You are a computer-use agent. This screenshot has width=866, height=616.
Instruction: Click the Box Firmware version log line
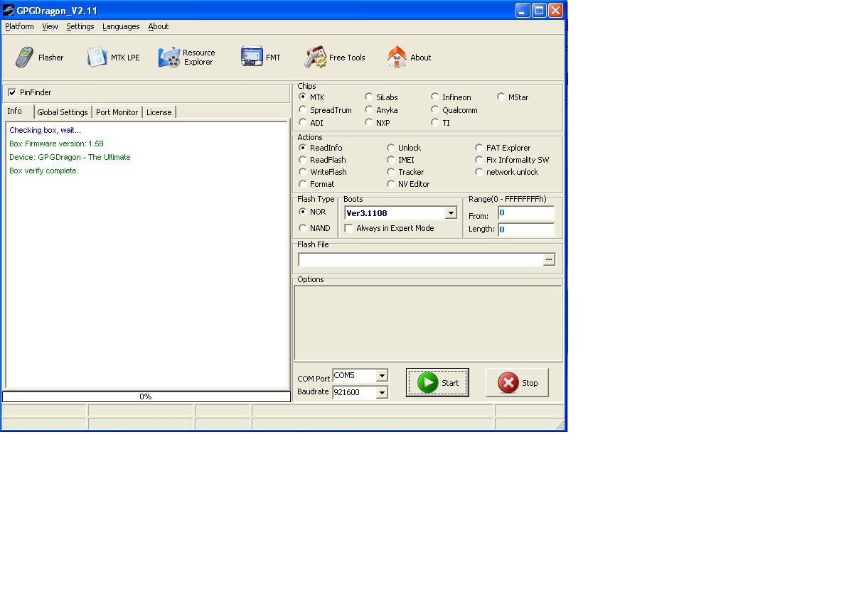[x=56, y=144]
